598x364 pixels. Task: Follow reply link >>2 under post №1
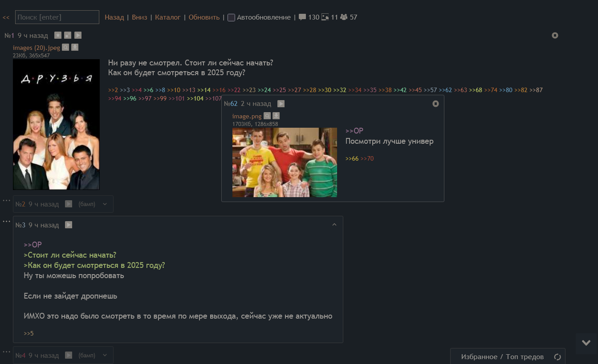pos(113,90)
